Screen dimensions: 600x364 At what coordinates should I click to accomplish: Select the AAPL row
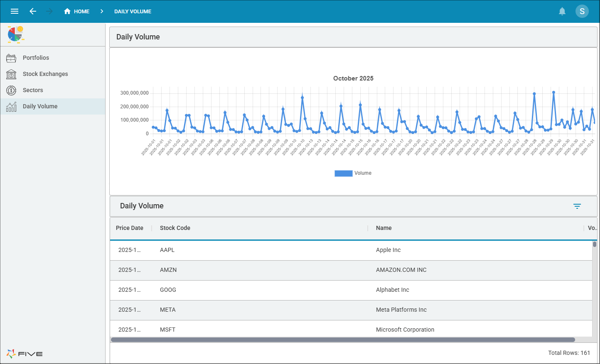click(351, 250)
